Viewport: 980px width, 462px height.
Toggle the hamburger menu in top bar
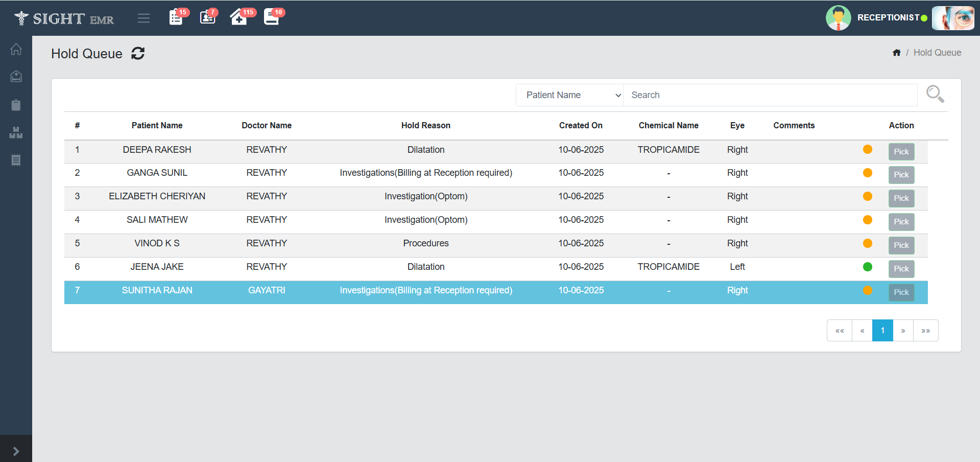coord(144,18)
